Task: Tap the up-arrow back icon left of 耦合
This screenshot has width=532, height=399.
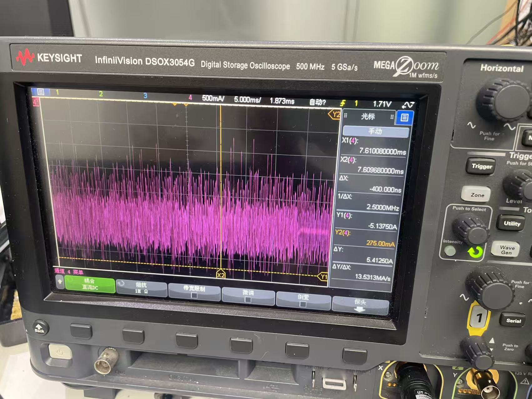Action: pos(60,282)
